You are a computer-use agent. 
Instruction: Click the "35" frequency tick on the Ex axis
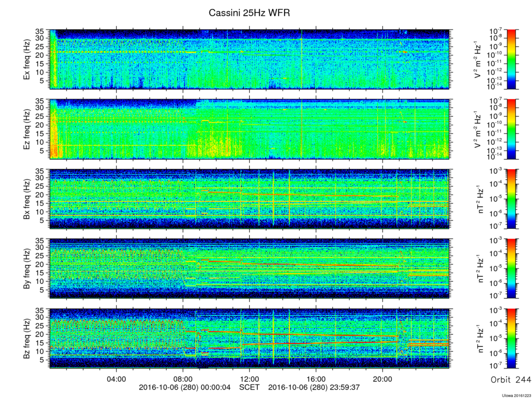coord(39,31)
